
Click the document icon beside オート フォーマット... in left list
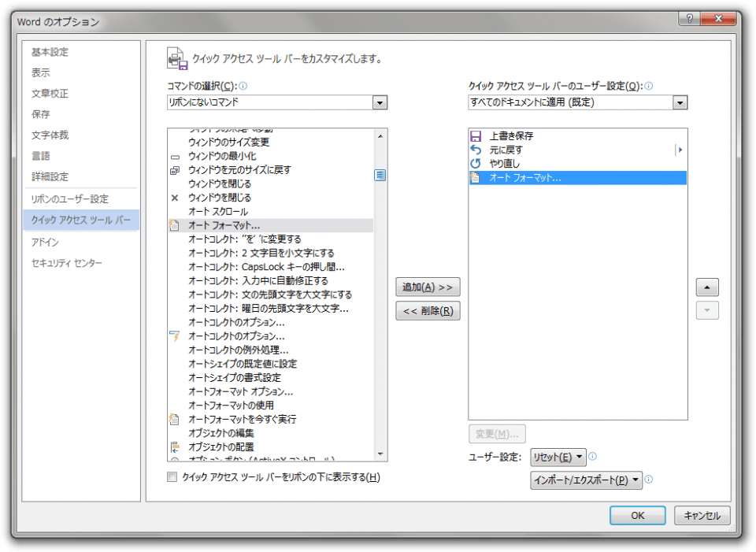[x=175, y=225]
